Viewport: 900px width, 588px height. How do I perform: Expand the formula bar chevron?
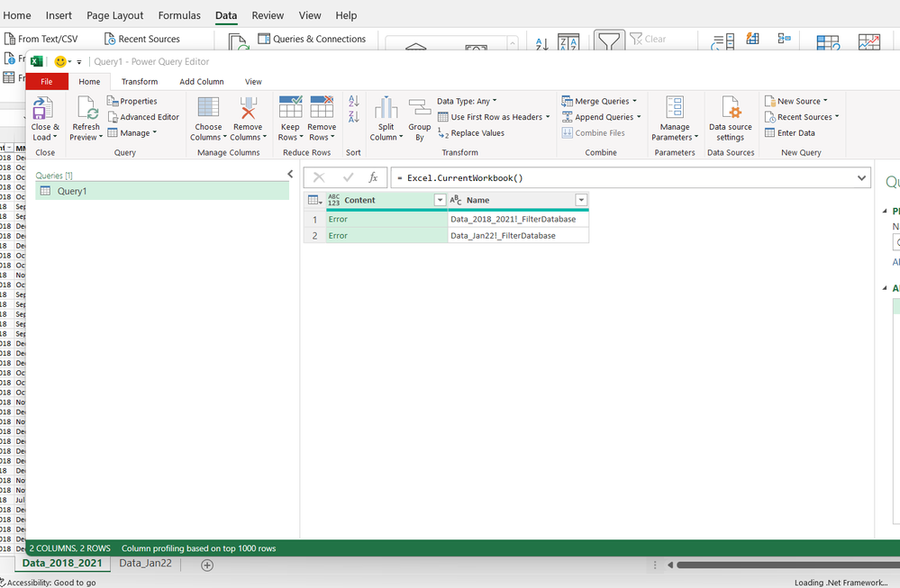pyautogui.click(x=861, y=177)
